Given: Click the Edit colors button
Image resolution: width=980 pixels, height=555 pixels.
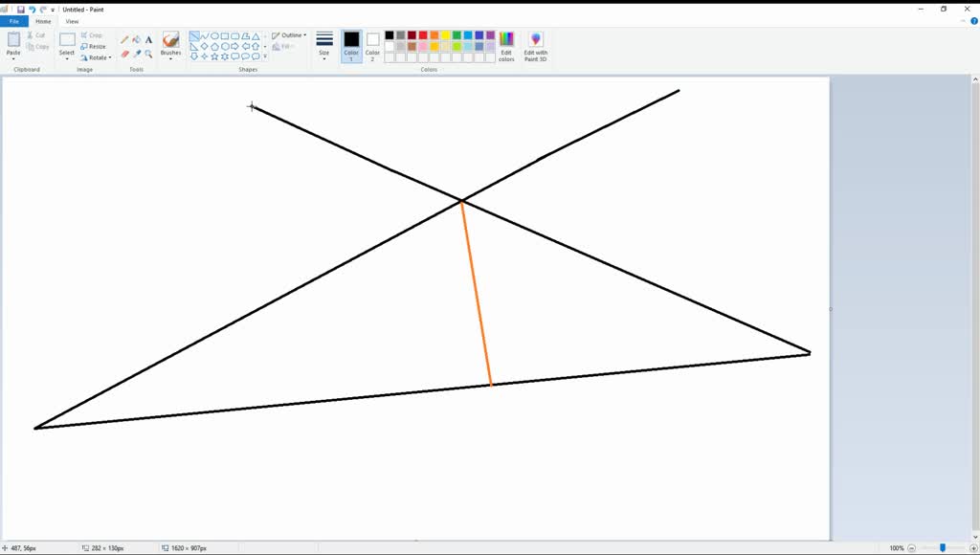Looking at the screenshot, I should [x=506, y=46].
